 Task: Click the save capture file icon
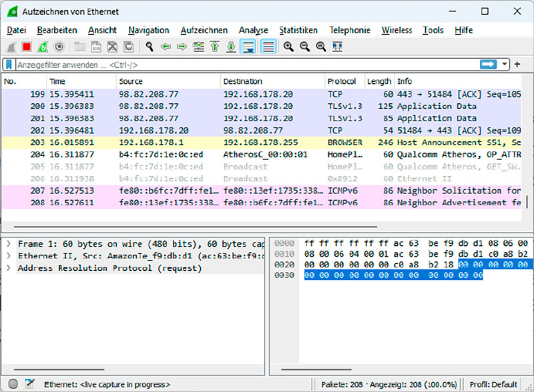96,47
